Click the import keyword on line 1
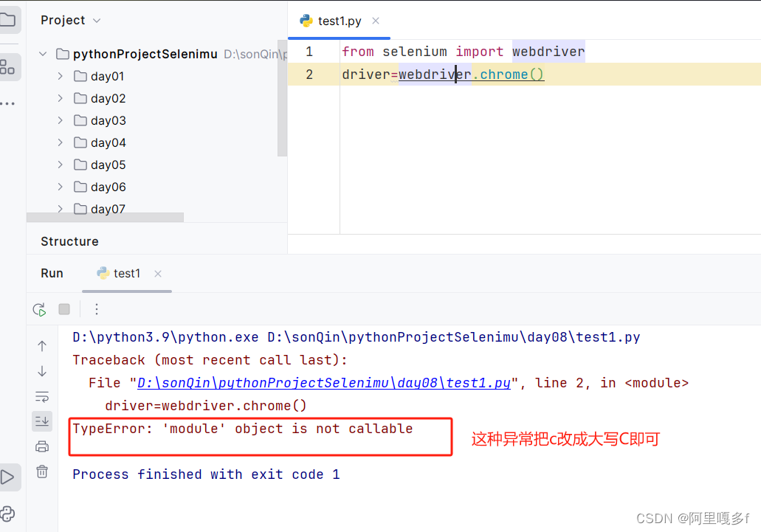The width and height of the screenshot is (761, 532). tap(480, 52)
